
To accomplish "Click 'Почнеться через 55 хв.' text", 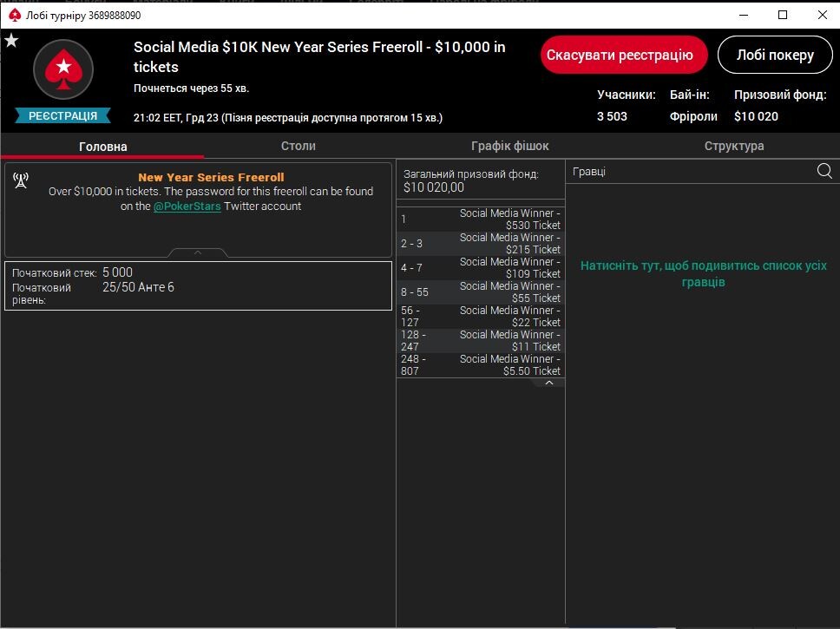I will click(x=191, y=88).
